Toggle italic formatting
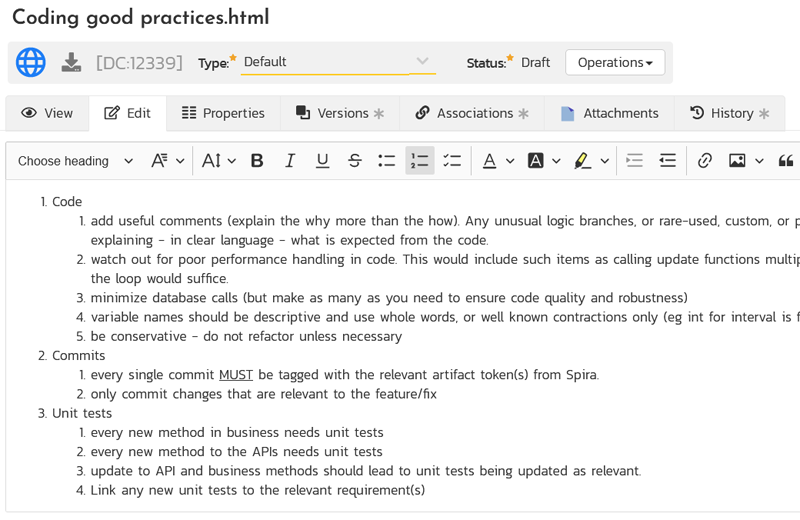The image size is (800, 520). 290,160
